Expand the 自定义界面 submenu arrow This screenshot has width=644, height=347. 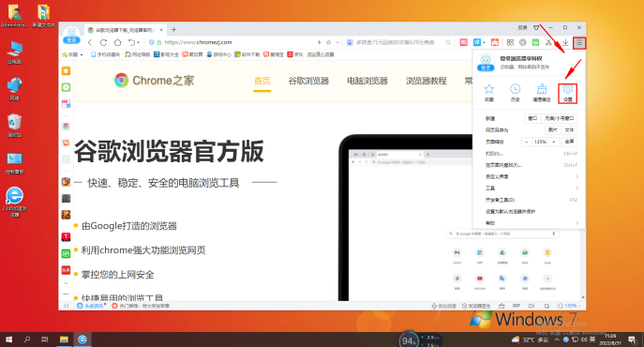point(577,176)
